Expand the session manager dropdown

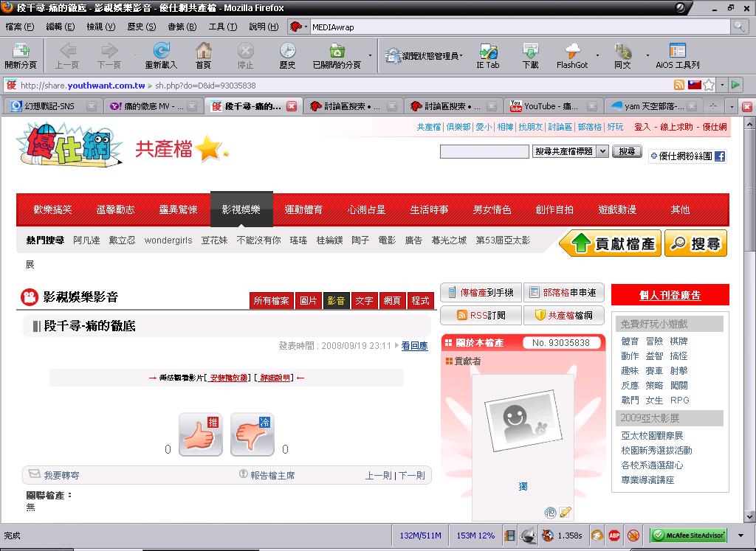pos(461,55)
